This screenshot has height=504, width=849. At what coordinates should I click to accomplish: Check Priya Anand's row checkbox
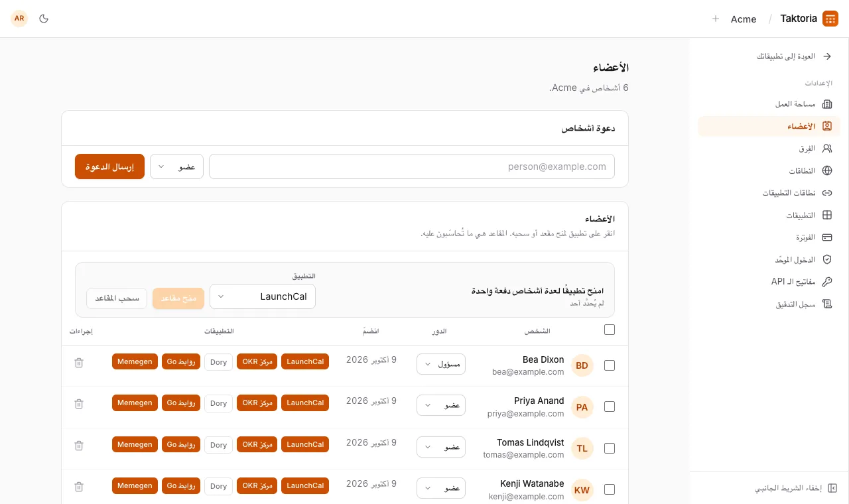click(x=610, y=407)
